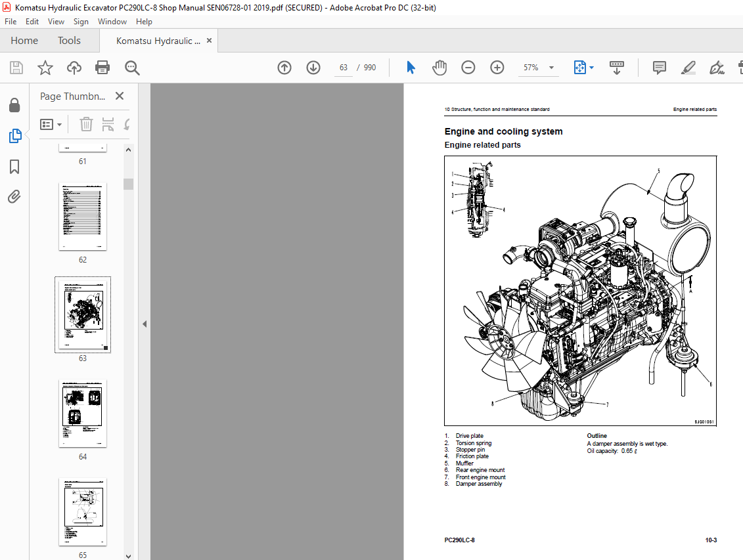
Task: Select page 65 thumbnail
Action: (x=83, y=512)
